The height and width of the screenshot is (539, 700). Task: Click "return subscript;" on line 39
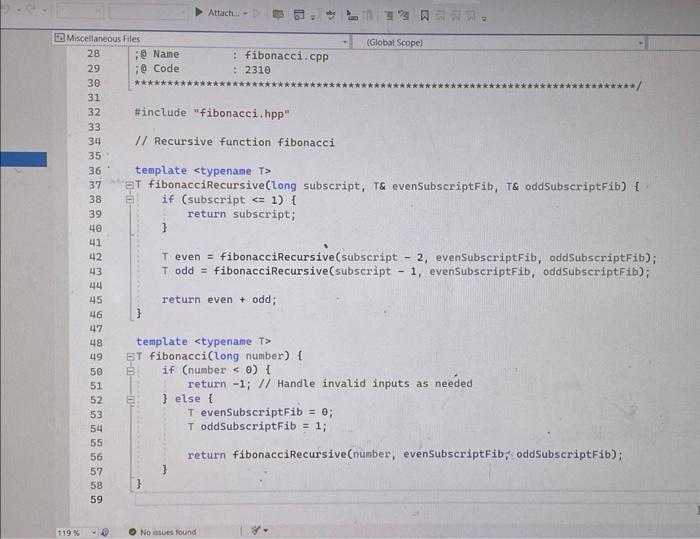pyautogui.click(x=242, y=214)
